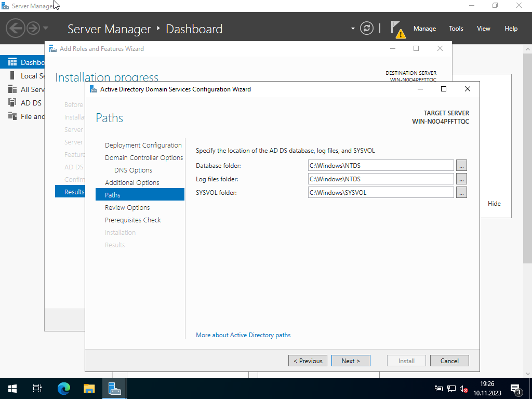Click the Server Manager back arrow button
Image resolution: width=532 pixels, height=399 pixels.
[15, 28]
